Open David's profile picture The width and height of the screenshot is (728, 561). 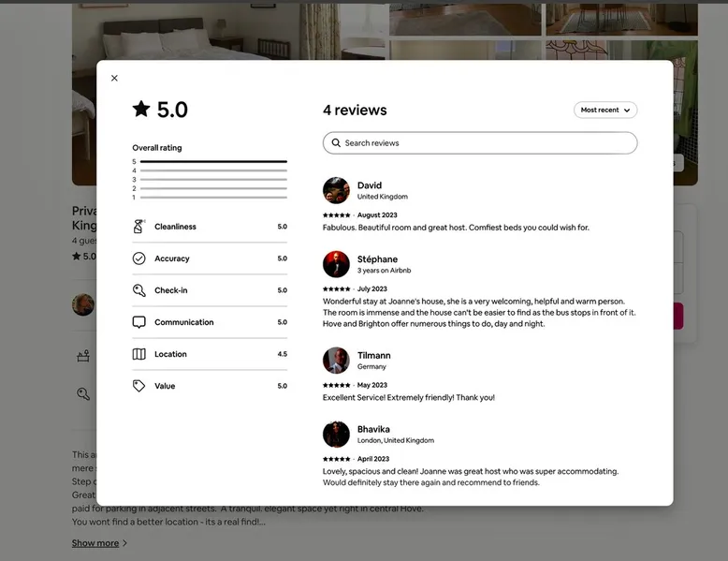click(x=336, y=190)
